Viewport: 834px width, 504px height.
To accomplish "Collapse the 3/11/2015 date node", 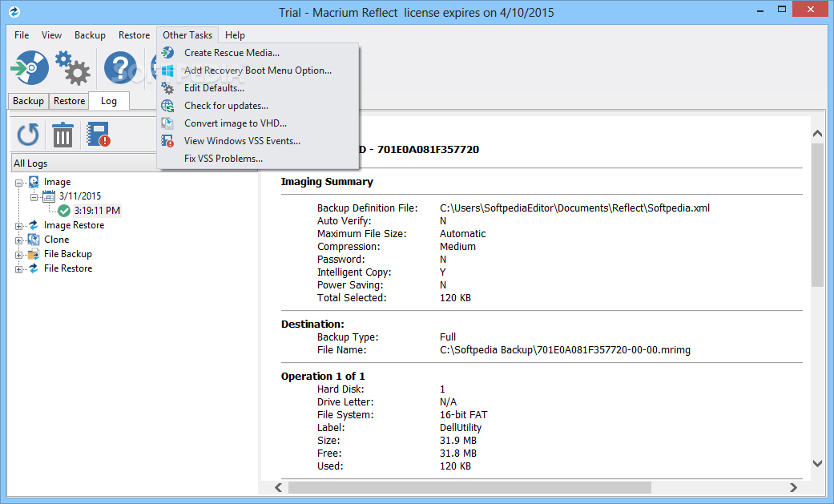I will pos(34,197).
